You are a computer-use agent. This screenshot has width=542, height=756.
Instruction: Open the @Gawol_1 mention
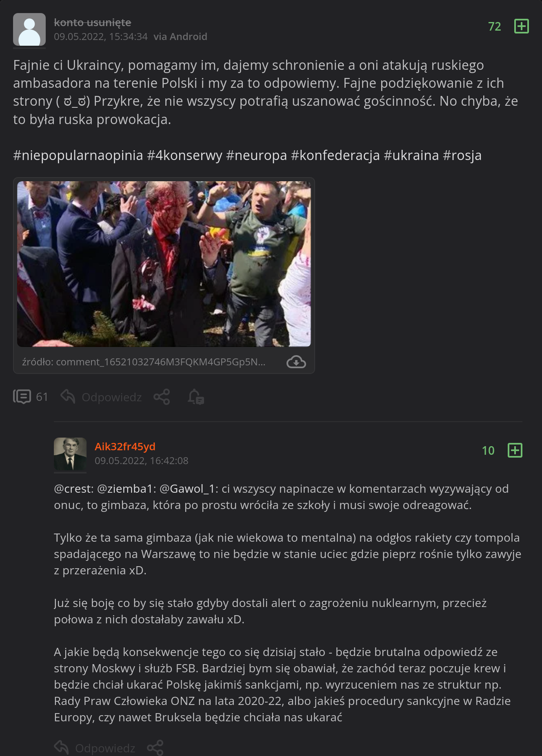pos(189,489)
